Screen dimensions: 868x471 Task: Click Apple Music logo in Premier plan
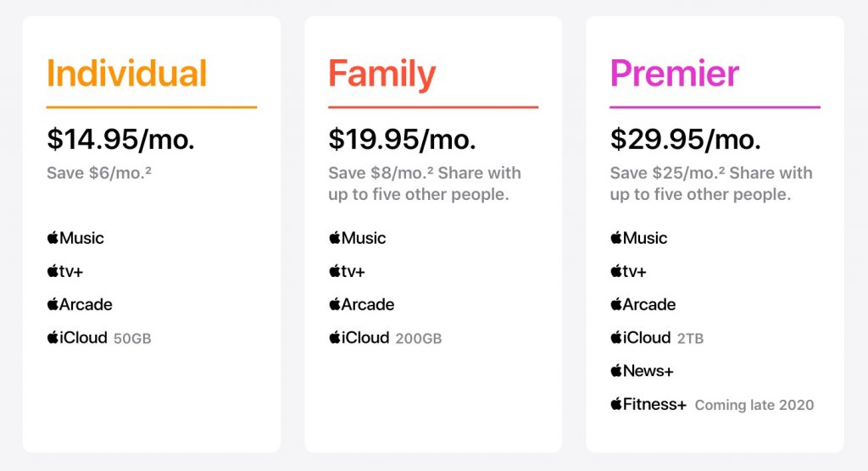639,238
